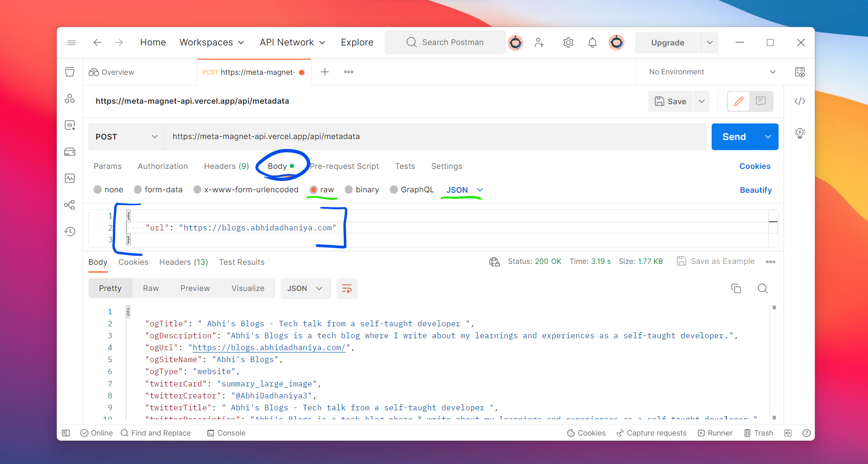
Task: Open the No Environment selector
Action: pos(712,72)
